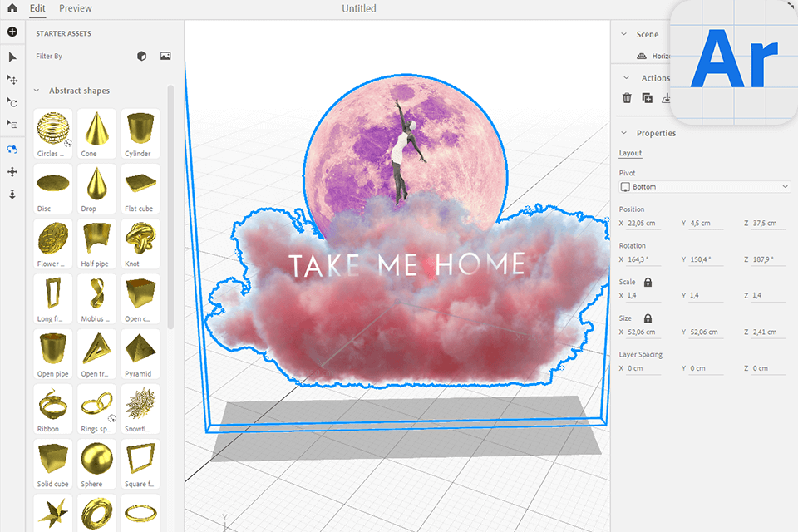798x532 pixels.
Task: Add the Flat cube shape
Action: tap(140, 189)
